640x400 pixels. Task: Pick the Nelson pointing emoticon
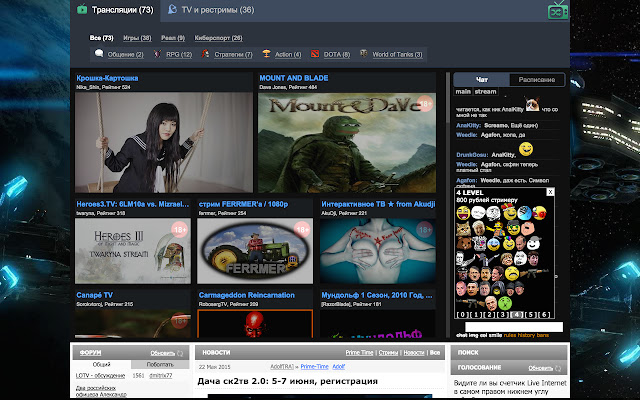click(x=496, y=229)
